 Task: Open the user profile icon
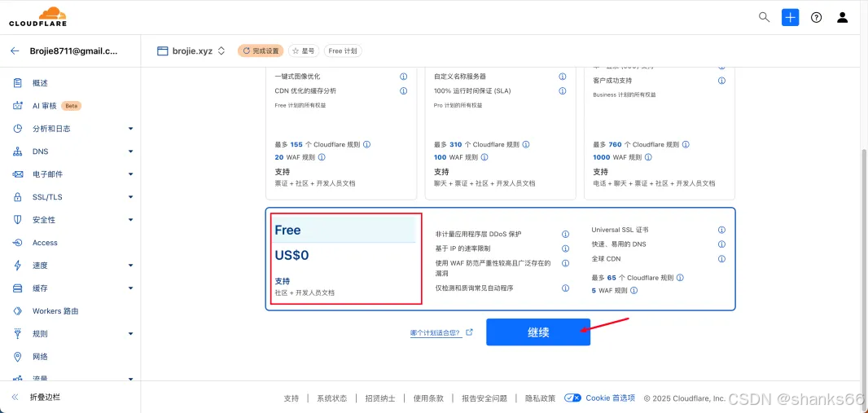point(842,17)
